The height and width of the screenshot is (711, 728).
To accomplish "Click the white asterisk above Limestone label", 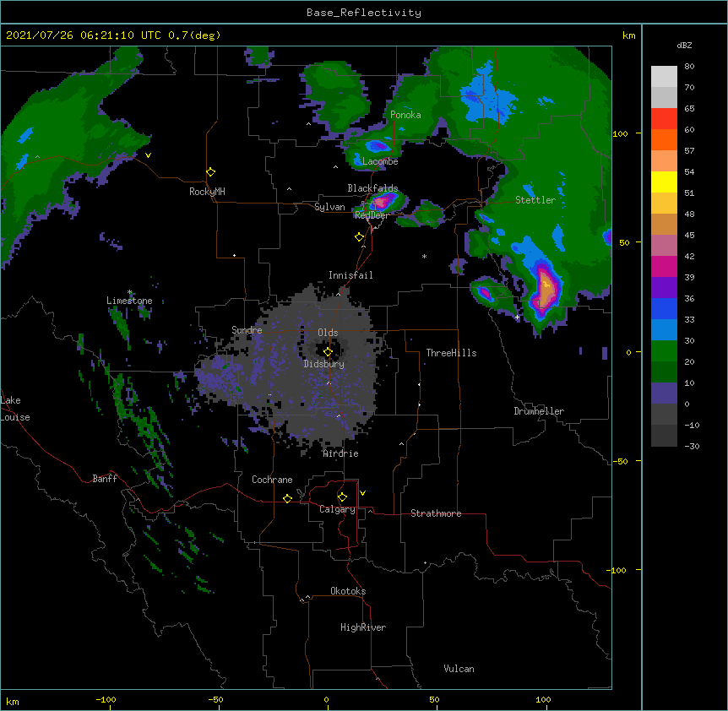I will (x=130, y=292).
